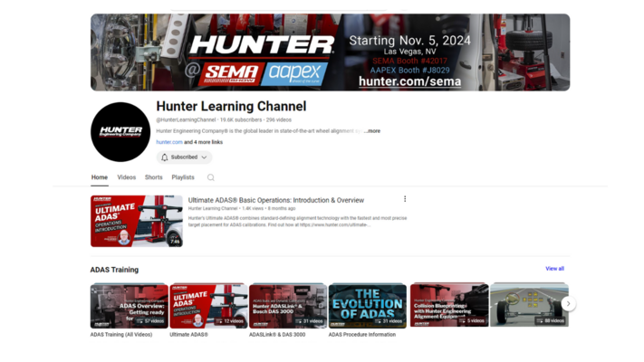Expand the Subscribed dropdown chevron
The image size is (644, 362).
204,157
